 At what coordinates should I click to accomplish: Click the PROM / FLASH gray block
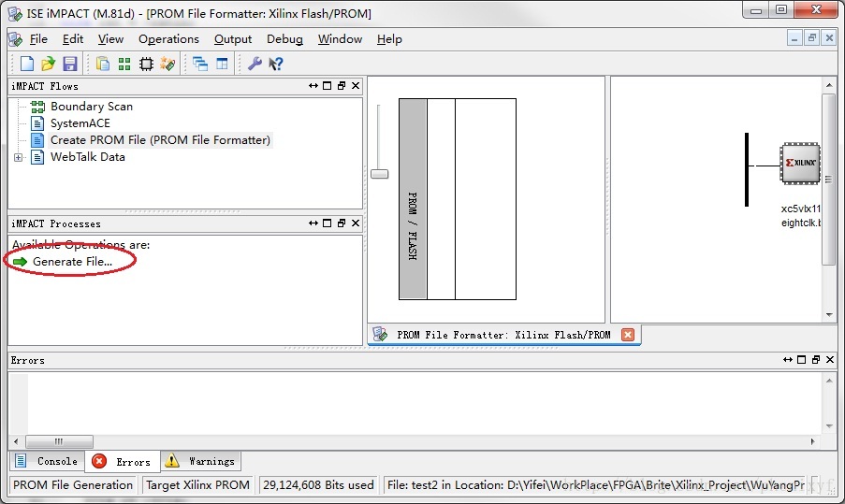413,199
